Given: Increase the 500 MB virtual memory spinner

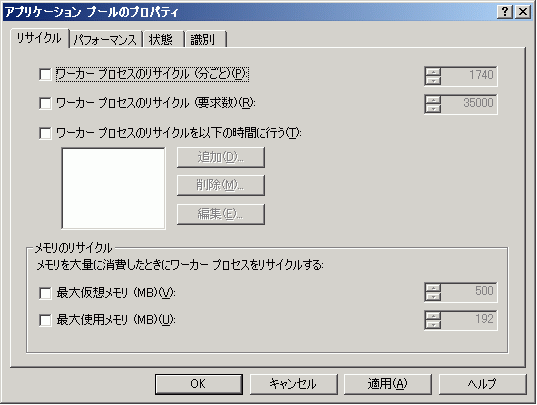Looking at the screenshot, I should (434, 288).
